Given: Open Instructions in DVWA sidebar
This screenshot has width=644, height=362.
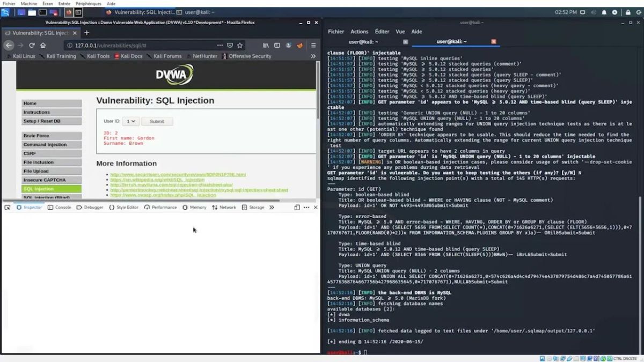Looking at the screenshot, I should click(x=52, y=112).
